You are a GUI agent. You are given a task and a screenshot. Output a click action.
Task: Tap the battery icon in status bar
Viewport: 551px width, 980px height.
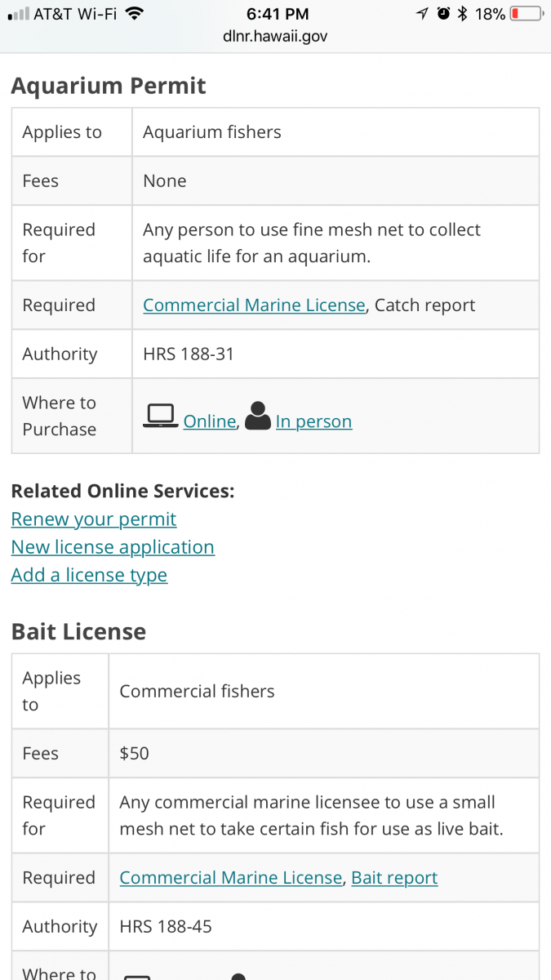click(x=527, y=14)
